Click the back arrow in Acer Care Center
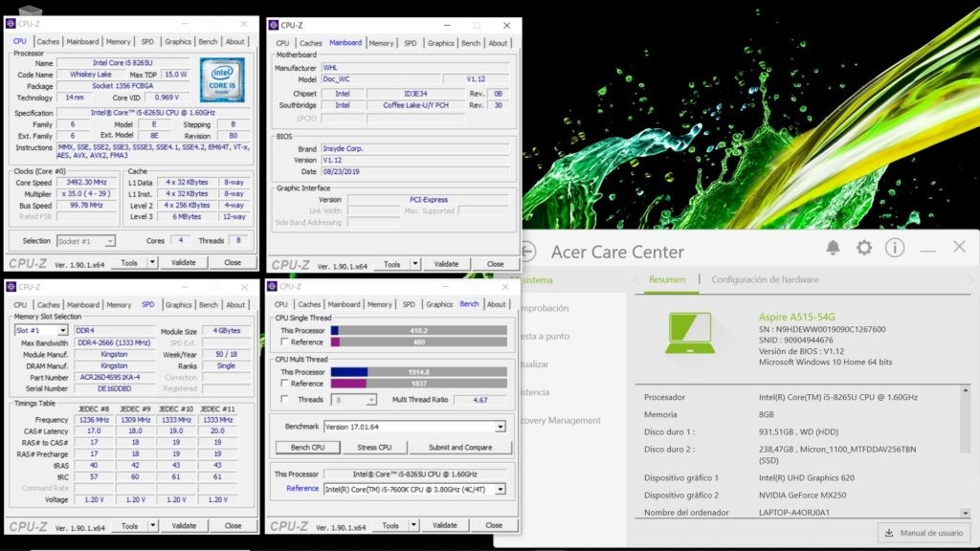Screen dimensions: 980x551 (528, 252)
